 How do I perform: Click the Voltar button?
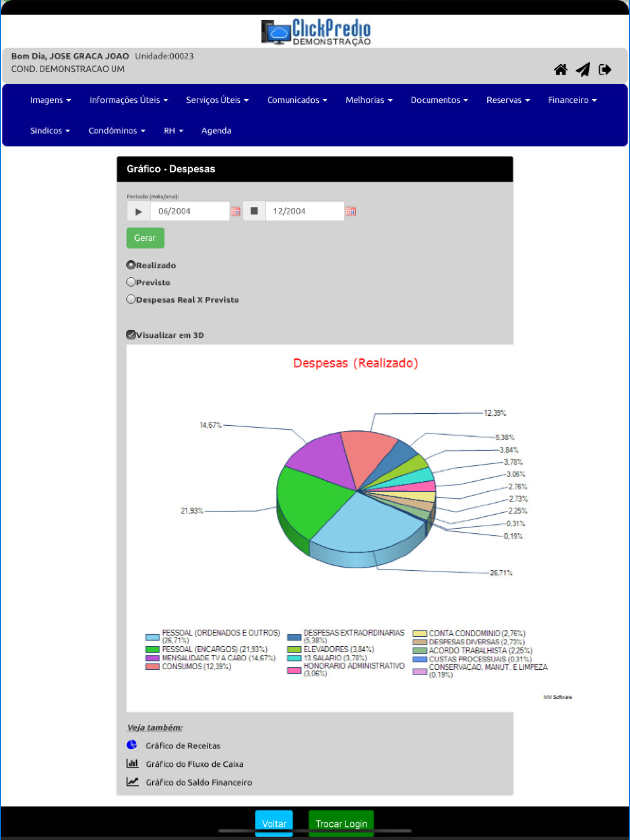point(274,823)
